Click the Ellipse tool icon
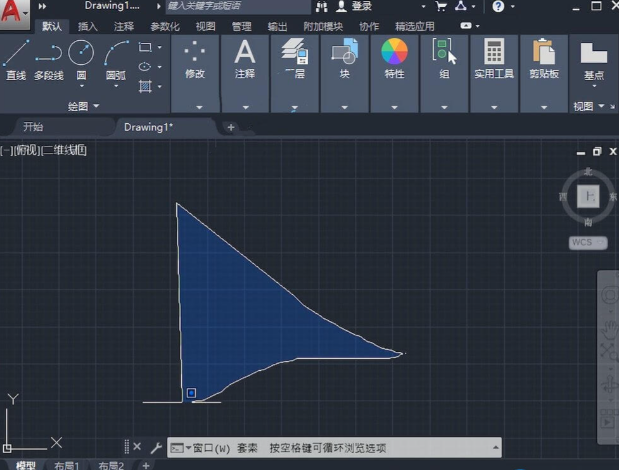619x470 pixels. click(x=145, y=67)
